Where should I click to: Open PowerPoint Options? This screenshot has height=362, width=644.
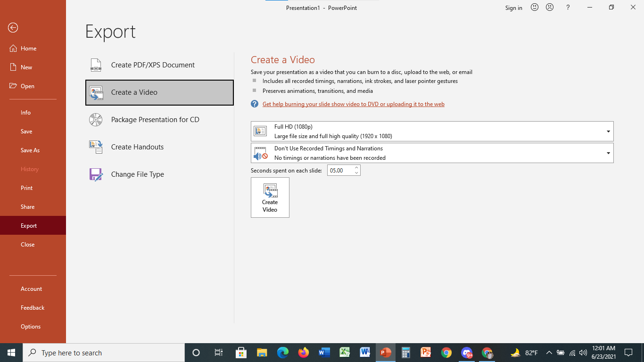[x=33, y=327]
